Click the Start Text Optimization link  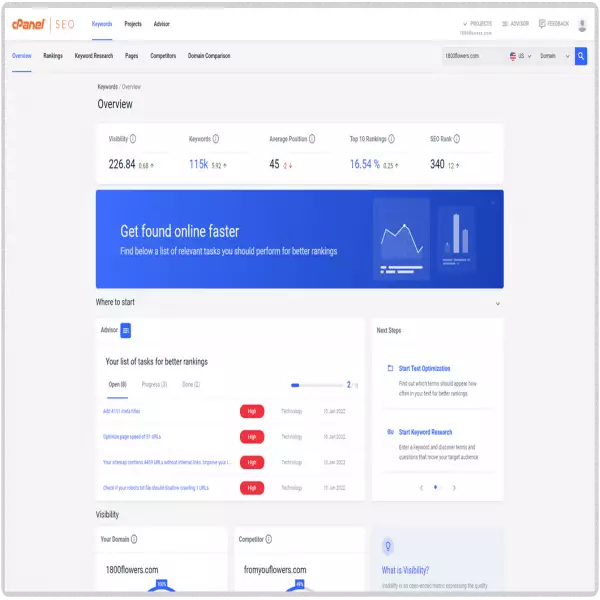click(x=424, y=369)
